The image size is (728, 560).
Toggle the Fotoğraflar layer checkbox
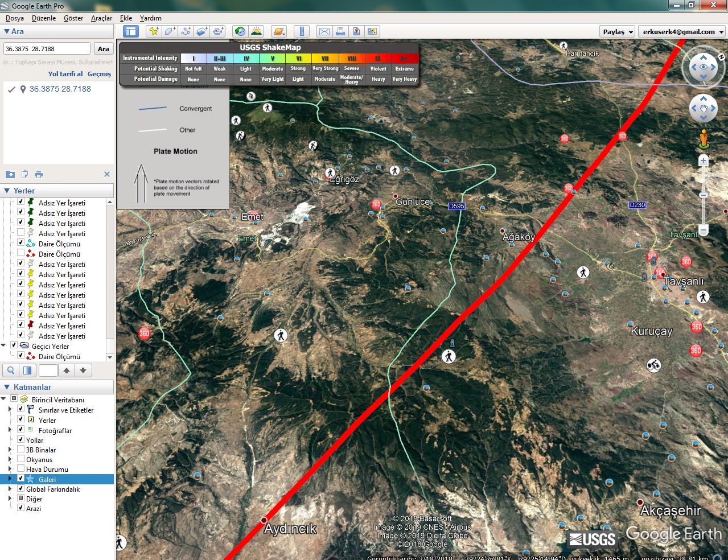point(20,430)
